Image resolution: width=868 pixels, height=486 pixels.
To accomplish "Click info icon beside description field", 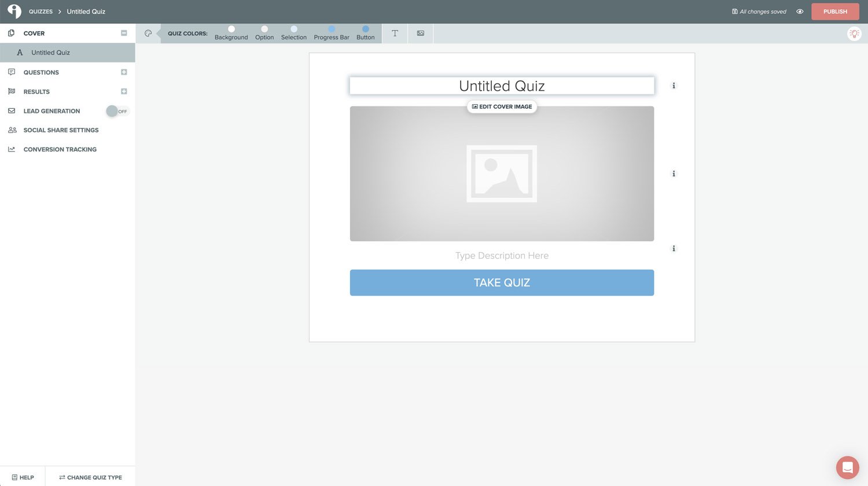I will pos(674,249).
